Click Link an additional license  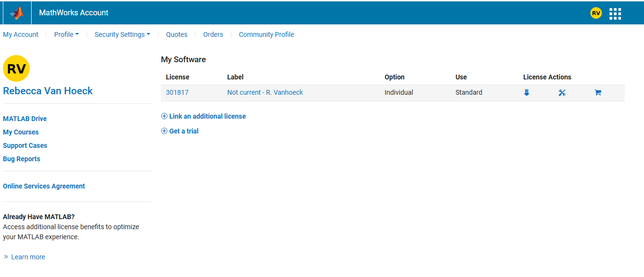click(207, 116)
